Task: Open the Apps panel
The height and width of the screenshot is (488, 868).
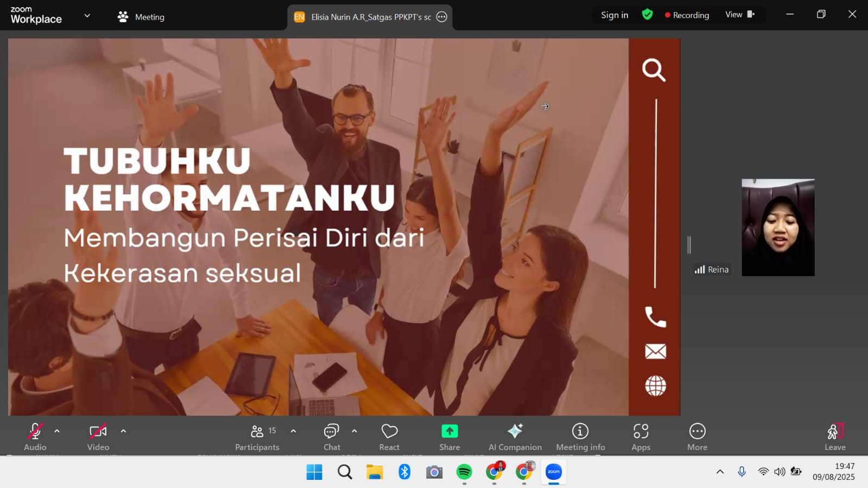Action: [x=641, y=436]
